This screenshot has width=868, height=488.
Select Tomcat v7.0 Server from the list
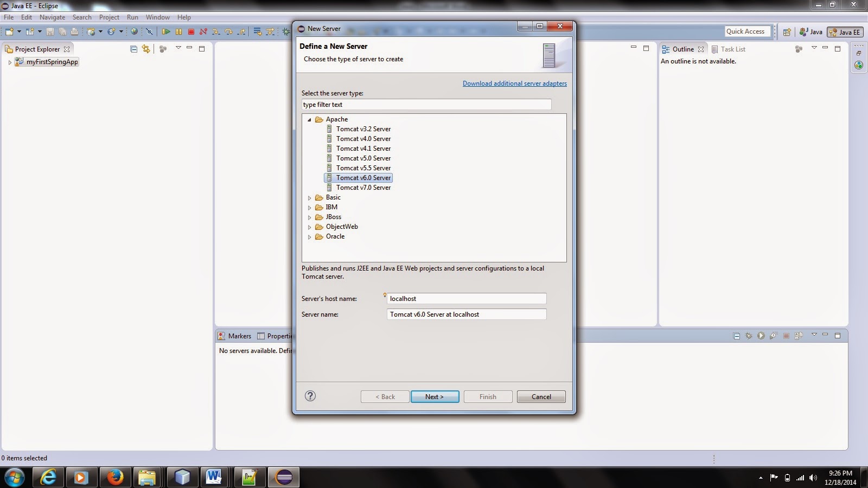pos(363,187)
